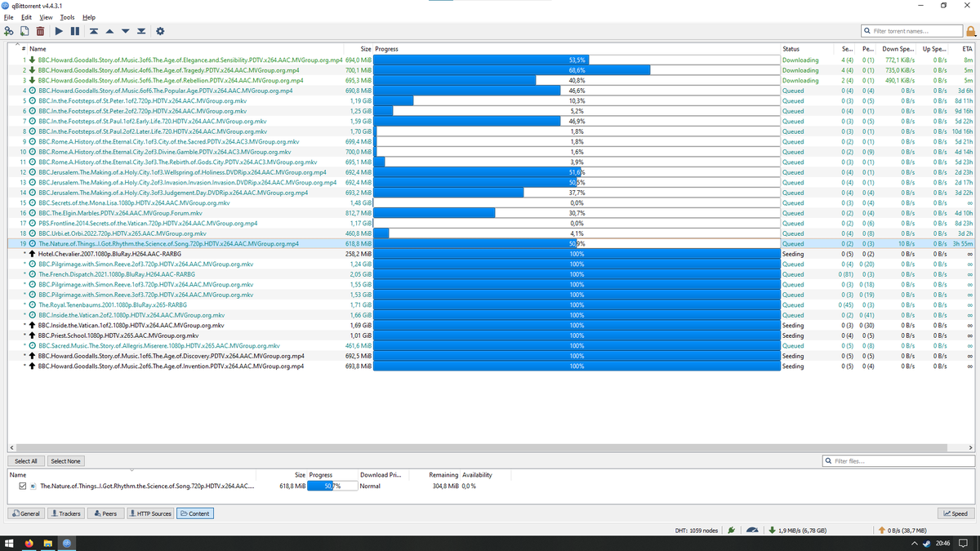
Task: Click the horizontal scrollbar left arrow
Action: tap(11, 448)
